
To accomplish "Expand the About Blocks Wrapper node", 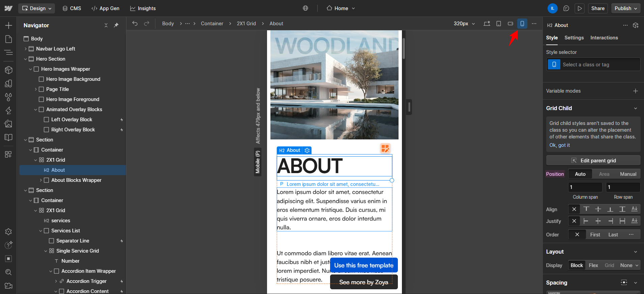I will click(40, 180).
